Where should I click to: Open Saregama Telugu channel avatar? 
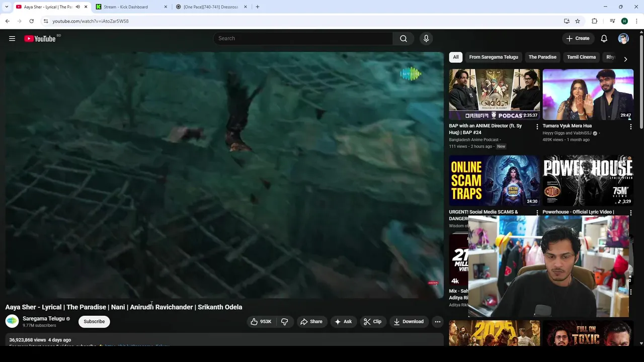point(12,321)
